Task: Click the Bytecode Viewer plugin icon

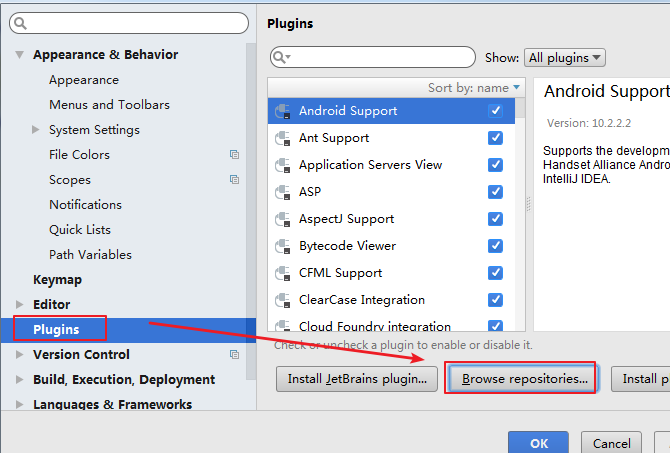Action: 283,246
